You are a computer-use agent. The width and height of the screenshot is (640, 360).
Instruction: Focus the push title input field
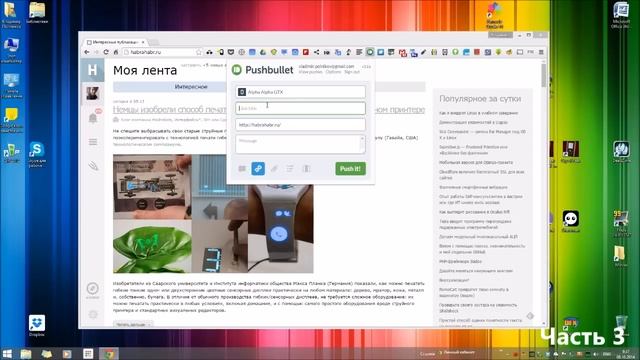pos(300,108)
